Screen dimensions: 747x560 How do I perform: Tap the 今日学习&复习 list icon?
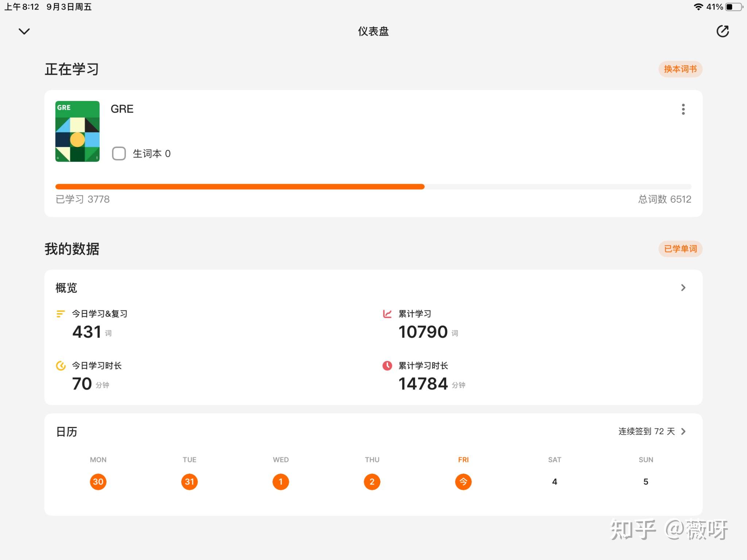[61, 314]
